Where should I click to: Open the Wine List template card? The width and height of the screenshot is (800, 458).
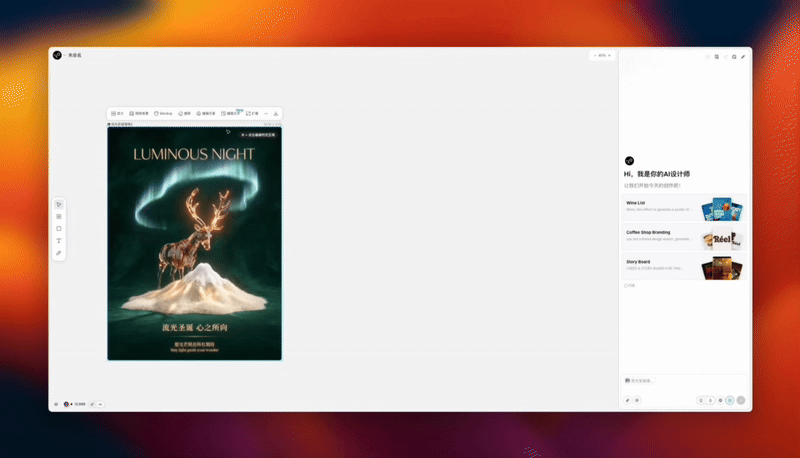[x=684, y=209]
